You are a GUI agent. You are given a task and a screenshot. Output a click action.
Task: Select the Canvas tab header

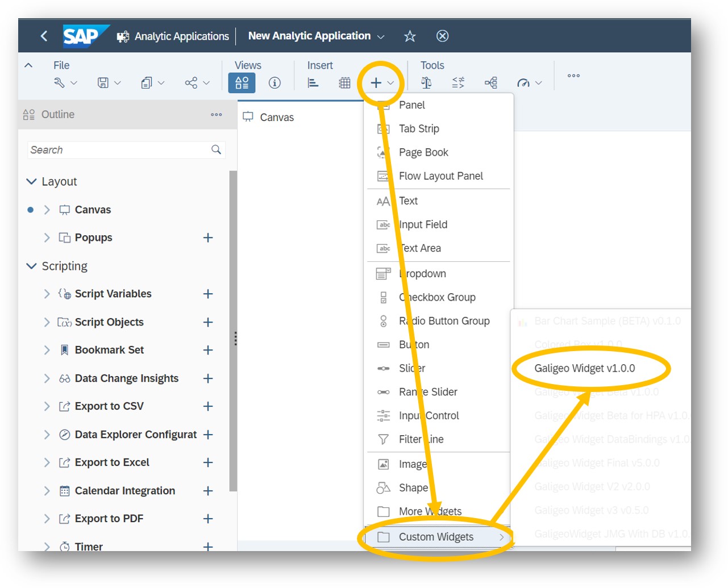(x=269, y=117)
